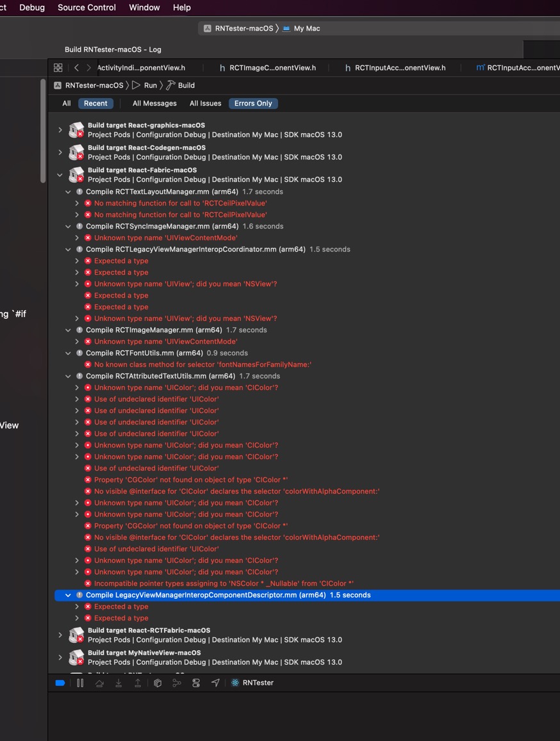The height and width of the screenshot is (741, 560).
Task: Open the Window menu
Action: (x=144, y=8)
